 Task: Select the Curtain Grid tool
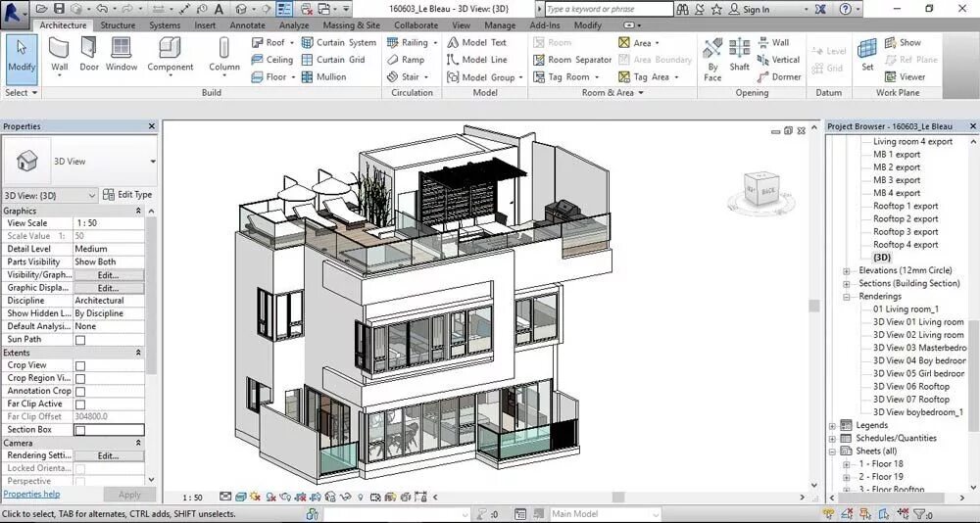[334, 60]
